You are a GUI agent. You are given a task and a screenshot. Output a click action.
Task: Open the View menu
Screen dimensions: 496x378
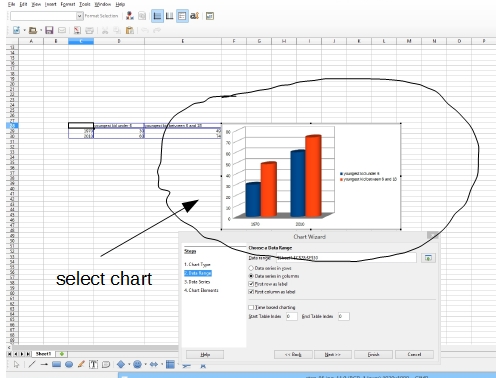[36, 4]
